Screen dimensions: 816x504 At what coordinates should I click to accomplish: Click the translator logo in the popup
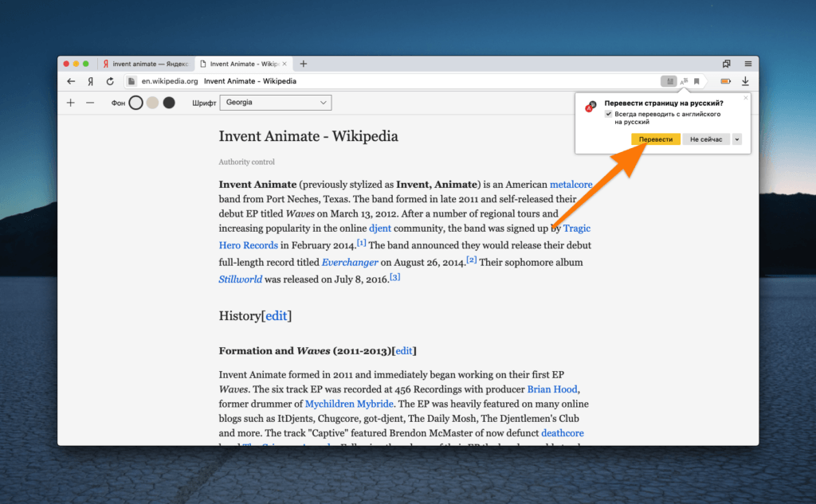[590, 107]
